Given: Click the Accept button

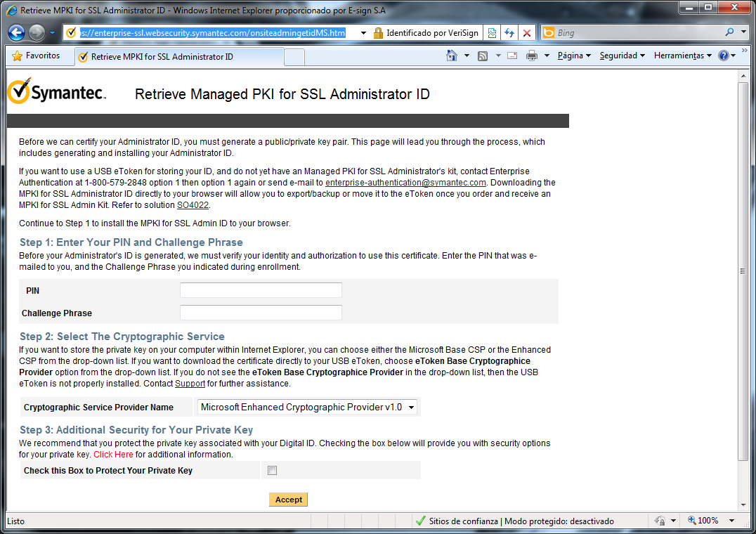Looking at the screenshot, I should (x=288, y=500).
